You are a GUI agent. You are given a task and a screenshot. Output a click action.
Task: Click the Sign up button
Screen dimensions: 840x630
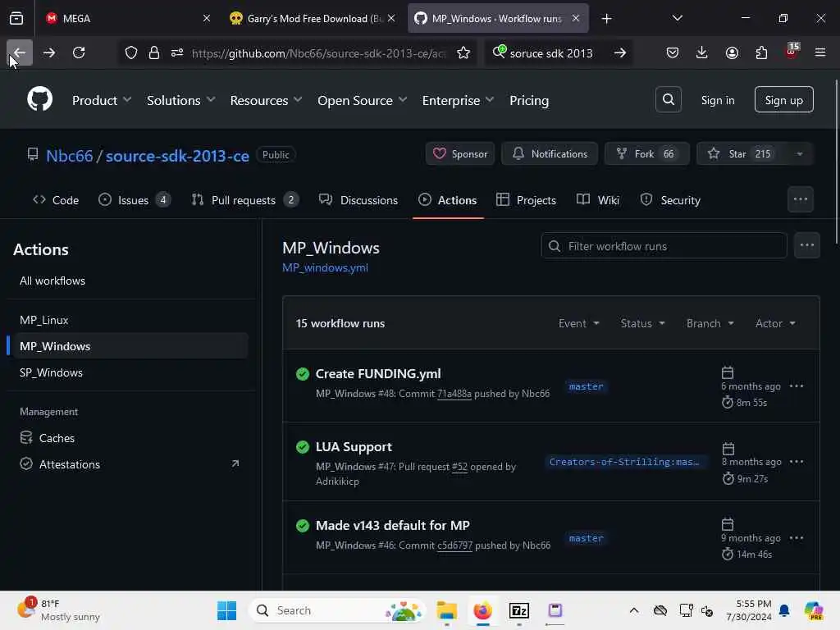[783, 99]
